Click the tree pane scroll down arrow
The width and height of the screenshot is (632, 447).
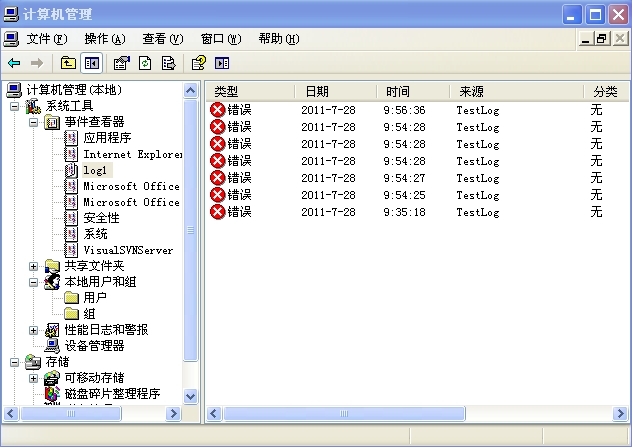190,397
